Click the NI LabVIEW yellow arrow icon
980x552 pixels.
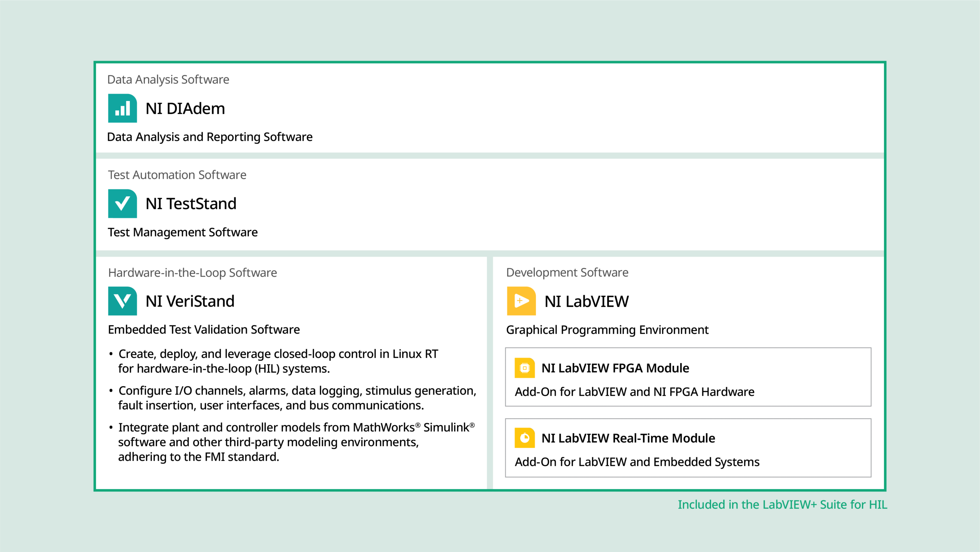521,301
